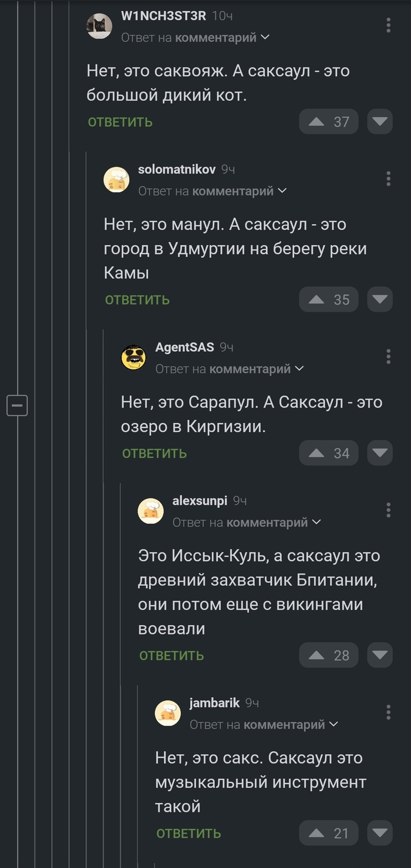Viewport: 411px width, 868px height.
Task: Collapse the comment thread with minus box
Action: click(x=17, y=405)
